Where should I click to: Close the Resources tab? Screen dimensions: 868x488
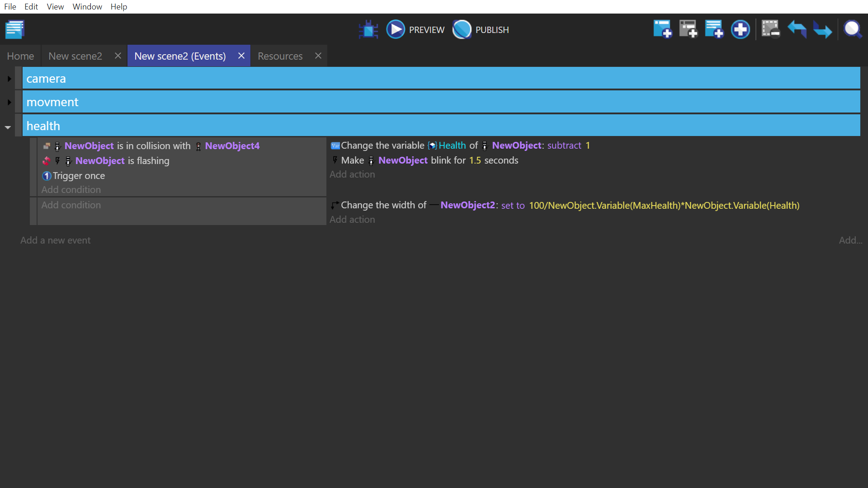tap(318, 56)
